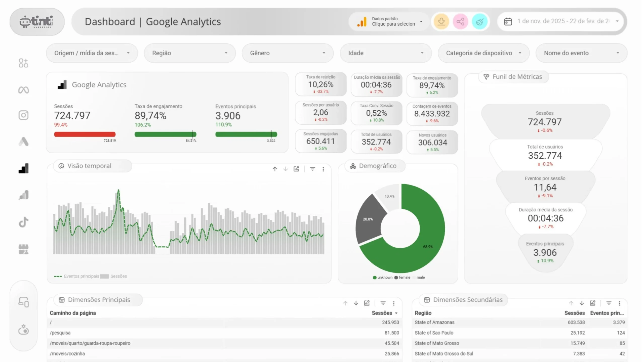Select the Google Analytics icon in sidebar
The image size is (644, 362).
23,168
